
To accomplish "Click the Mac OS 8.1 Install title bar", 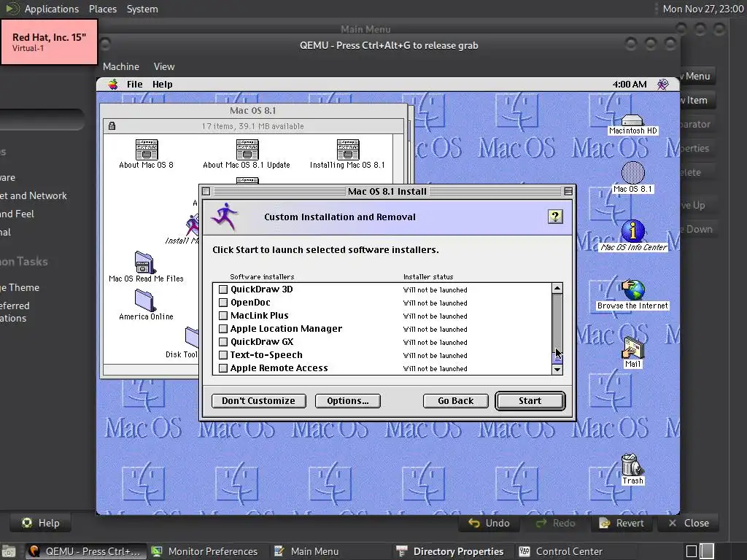I will [x=387, y=192].
